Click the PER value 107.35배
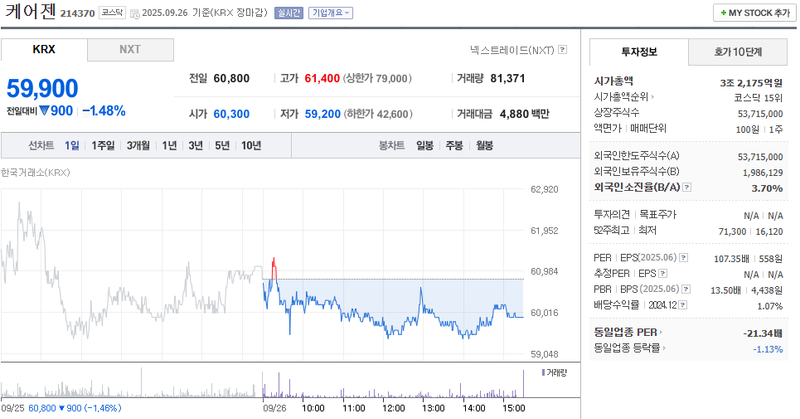 tap(732, 259)
